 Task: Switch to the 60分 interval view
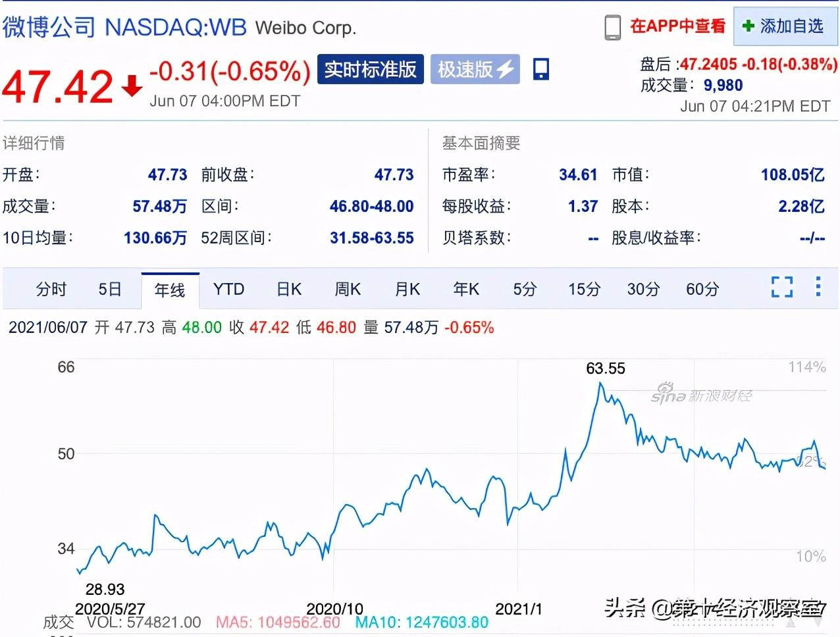(x=702, y=288)
